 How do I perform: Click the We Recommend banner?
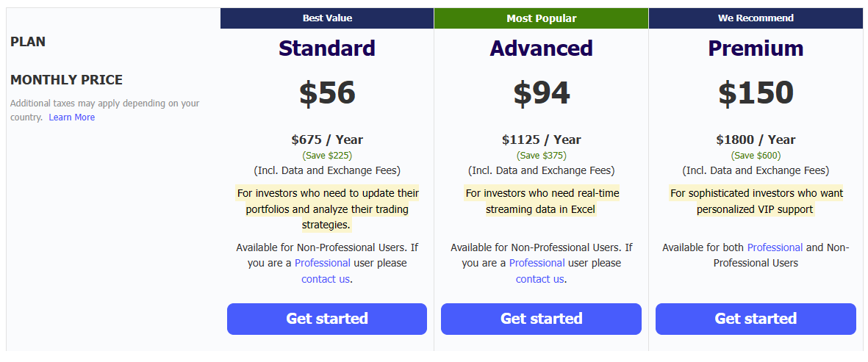756,18
